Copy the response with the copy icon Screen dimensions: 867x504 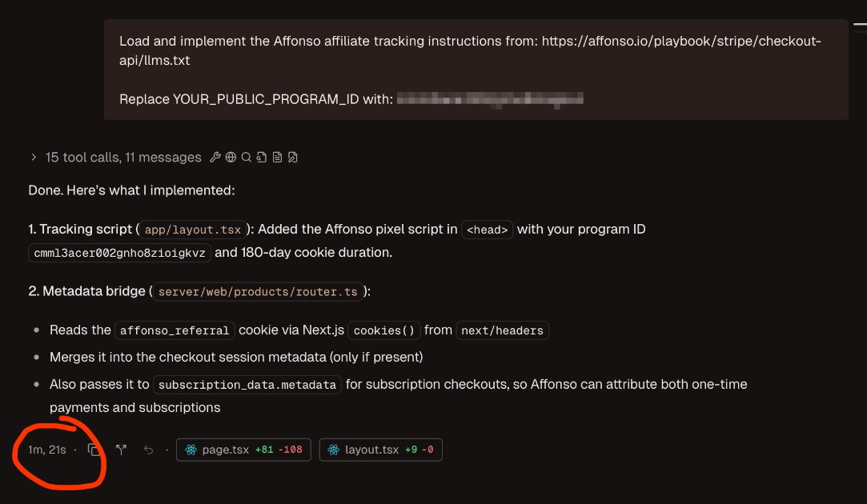point(94,450)
